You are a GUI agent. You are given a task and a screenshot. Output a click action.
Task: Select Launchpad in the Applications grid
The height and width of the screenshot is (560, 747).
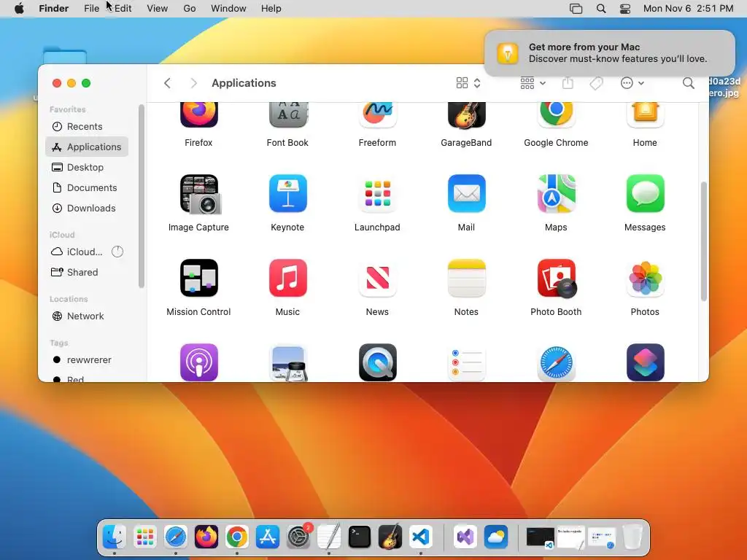point(377,193)
